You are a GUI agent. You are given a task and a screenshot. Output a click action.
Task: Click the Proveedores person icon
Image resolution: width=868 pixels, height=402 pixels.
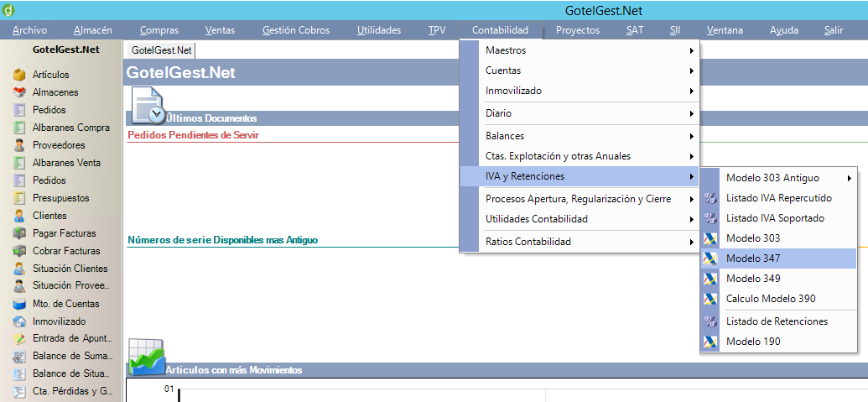point(20,146)
